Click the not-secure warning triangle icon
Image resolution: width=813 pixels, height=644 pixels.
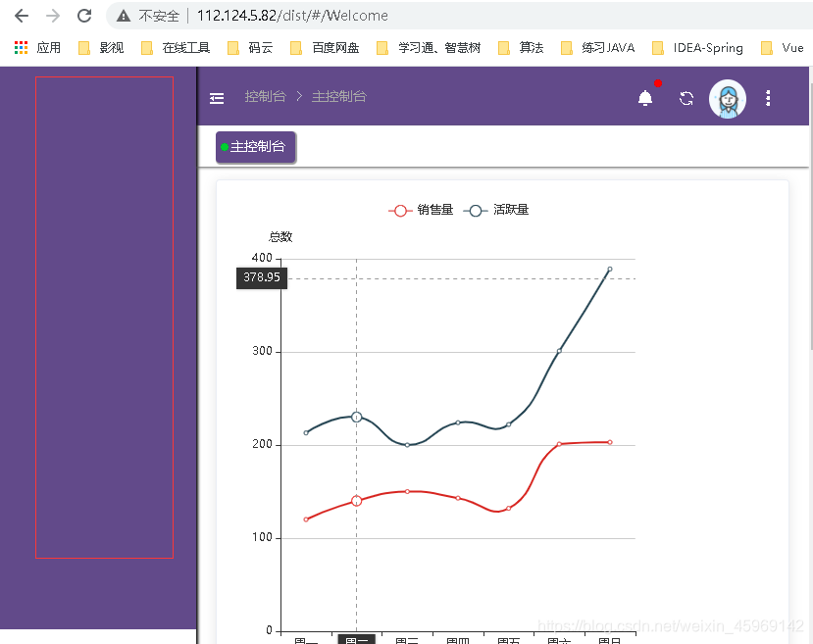(x=124, y=16)
